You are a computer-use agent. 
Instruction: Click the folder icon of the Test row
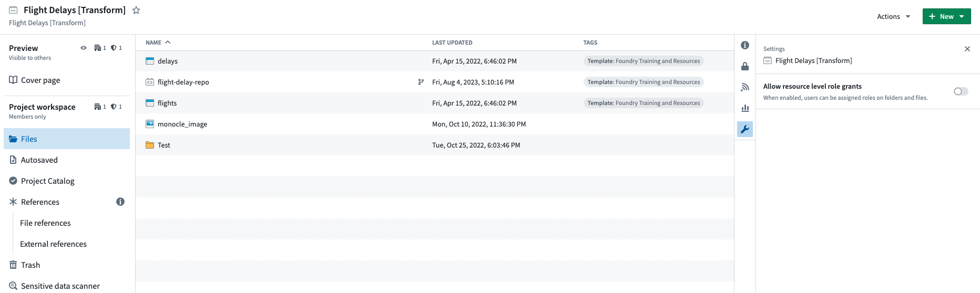pos(150,145)
